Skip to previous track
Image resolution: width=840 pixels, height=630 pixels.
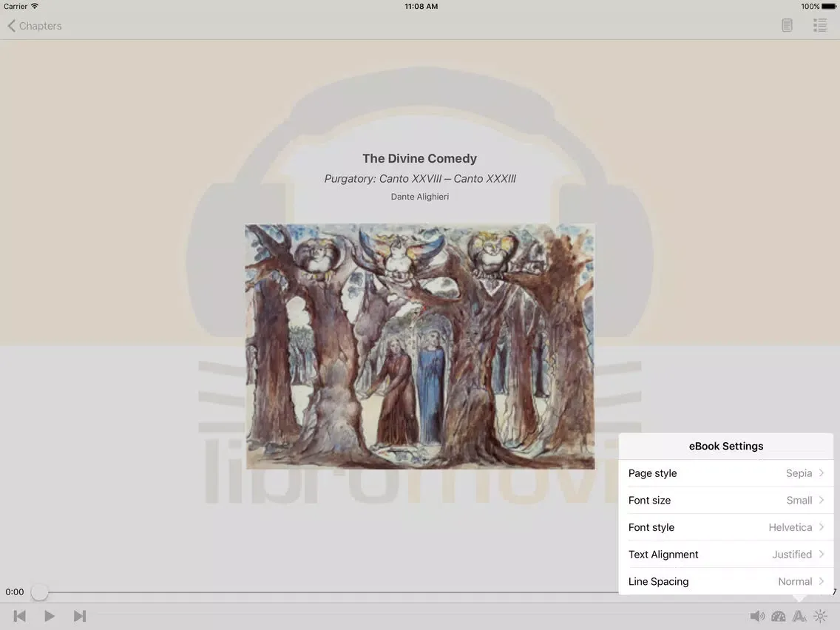click(20, 616)
